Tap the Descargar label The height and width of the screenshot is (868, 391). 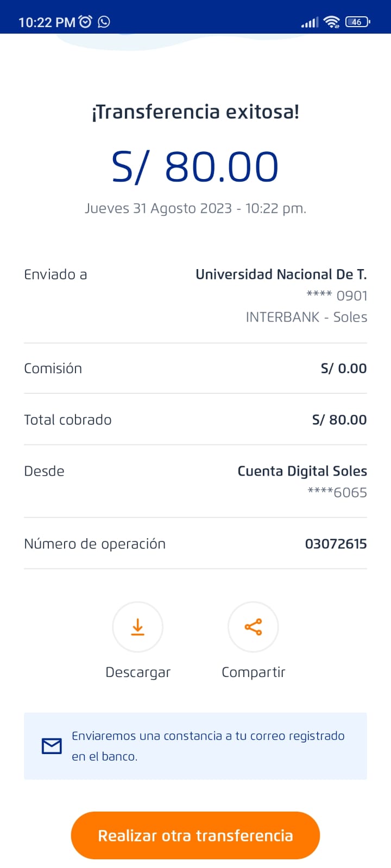[138, 672]
